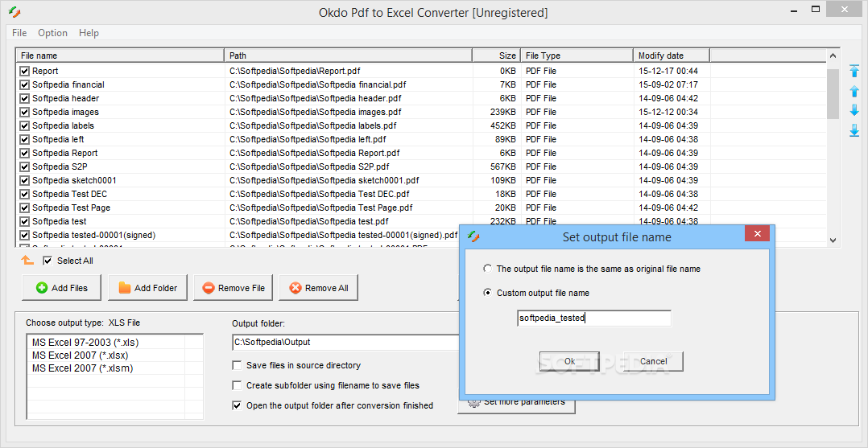Move file to bottom with arrow icon

[854, 130]
